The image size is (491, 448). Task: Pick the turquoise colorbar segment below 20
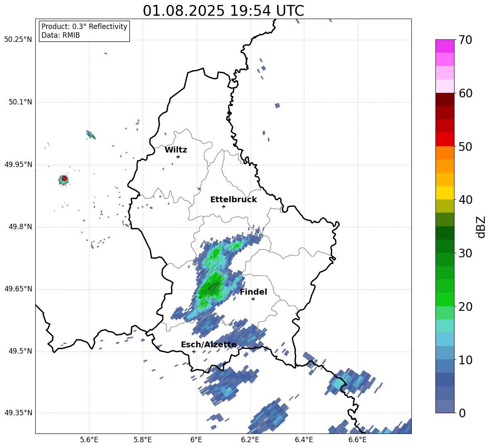coord(445,326)
